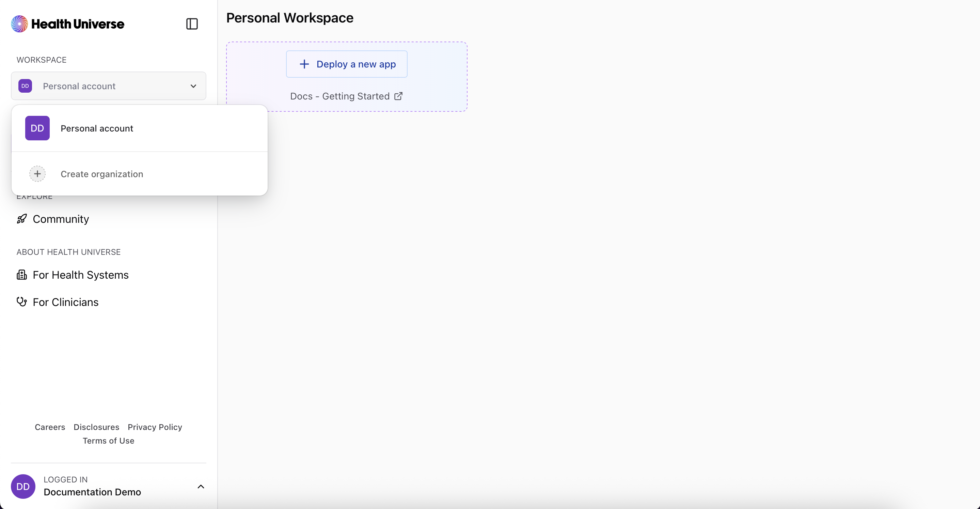Click the rocket icon next to Community
This screenshot has height=509, width=980.
[22, 219]
